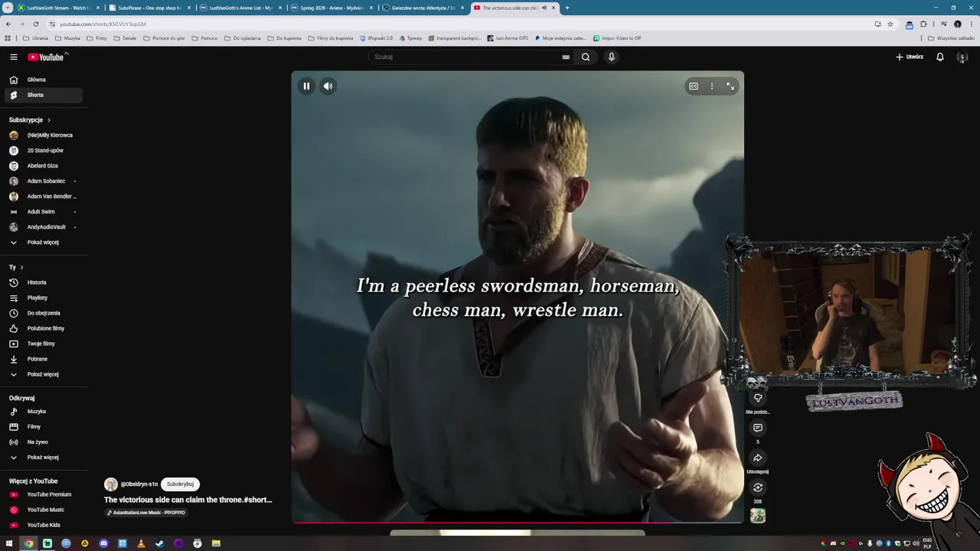Switch to SubsPlease browser tab
Screen dimensions: 980x551
pyautogui.click(x=149, y=8)
